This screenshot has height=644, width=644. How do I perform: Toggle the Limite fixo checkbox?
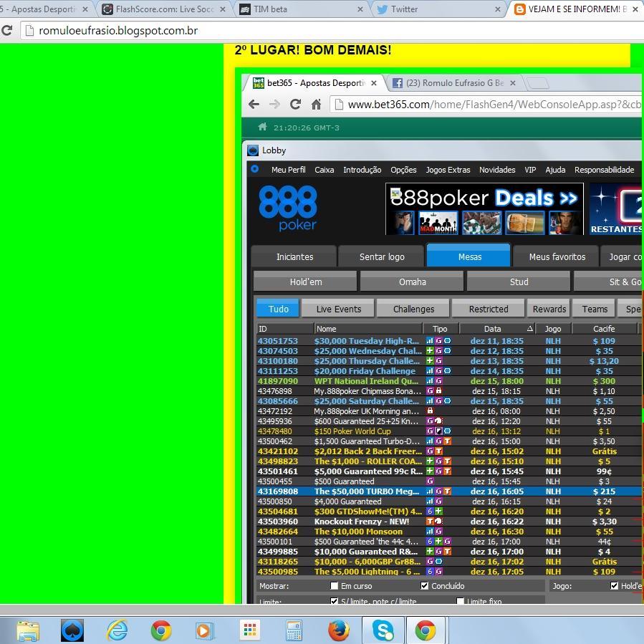click(460, 601)
